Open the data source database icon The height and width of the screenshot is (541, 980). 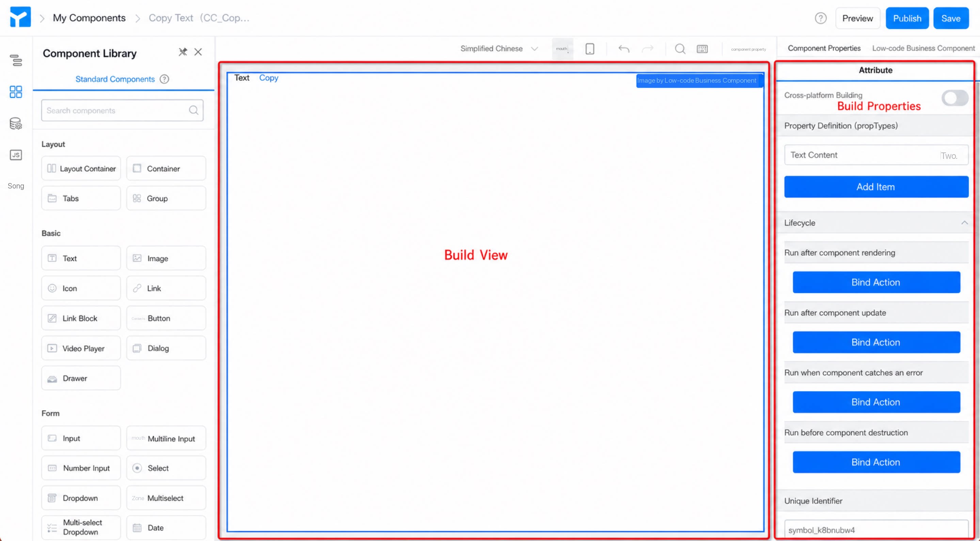[16, 124]
